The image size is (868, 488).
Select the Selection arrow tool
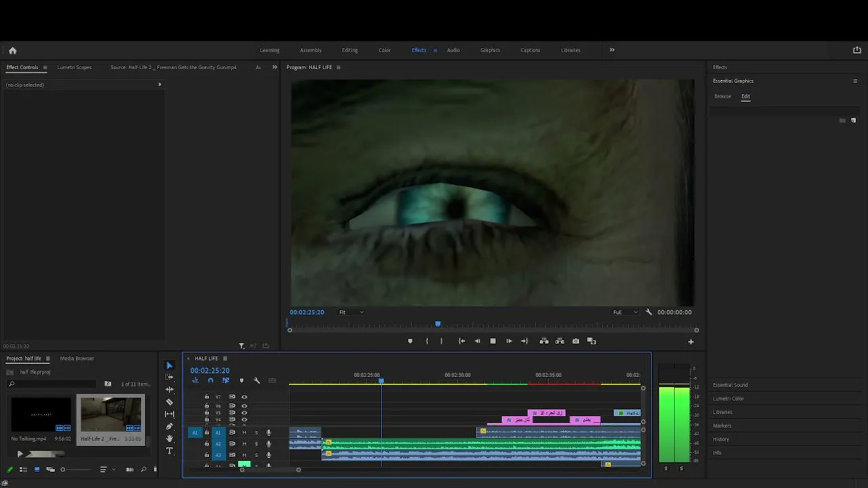coord(170,366)
